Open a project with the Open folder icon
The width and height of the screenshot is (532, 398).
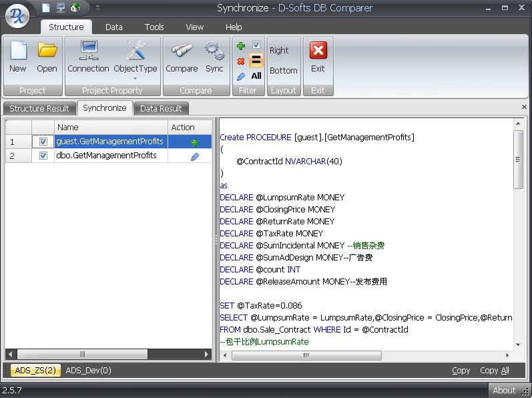(47, 57)
